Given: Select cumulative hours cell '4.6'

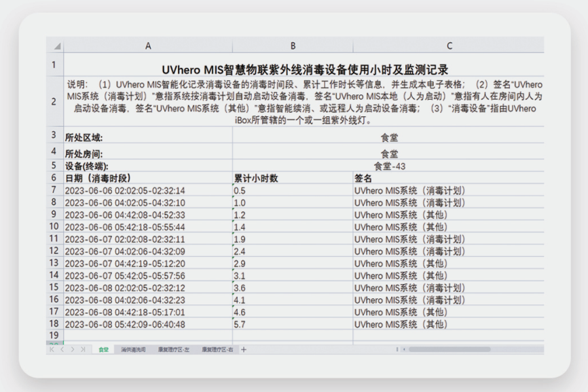Looking at the screenshot, I should (x=293, y=312).
